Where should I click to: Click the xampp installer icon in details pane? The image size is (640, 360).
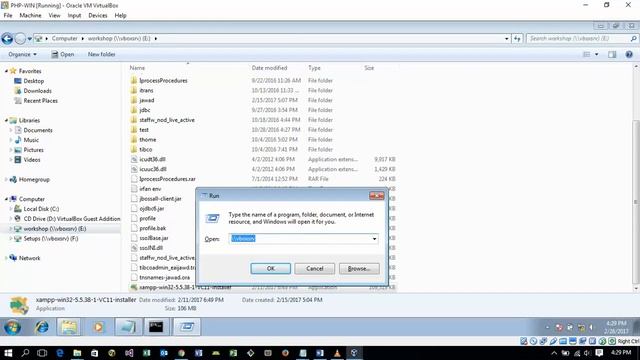click(18, 304)
